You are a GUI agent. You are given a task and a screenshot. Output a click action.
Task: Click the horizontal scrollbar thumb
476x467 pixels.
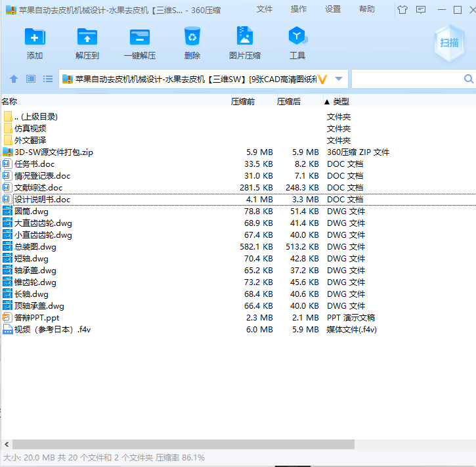(183, 445)
